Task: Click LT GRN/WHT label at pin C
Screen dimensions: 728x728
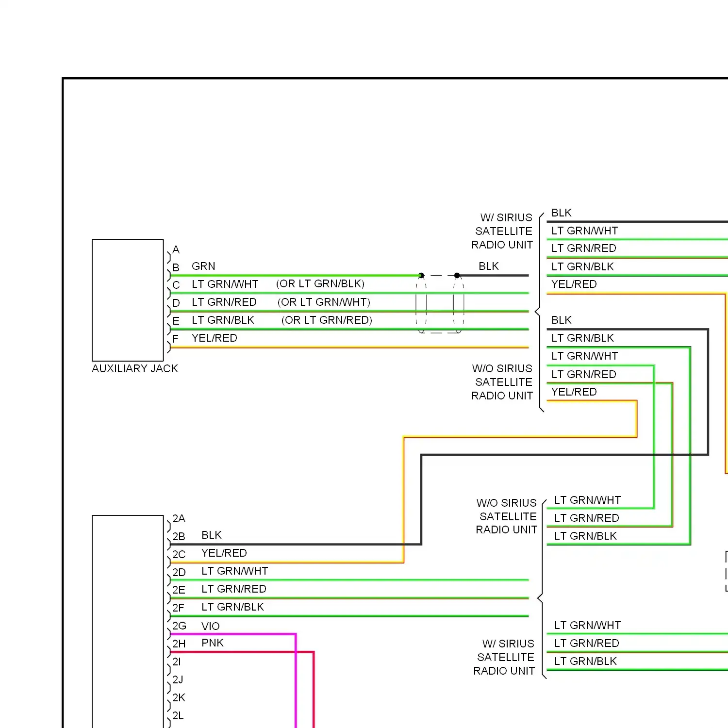Action: pyautogui.click(x=225, y=284)
